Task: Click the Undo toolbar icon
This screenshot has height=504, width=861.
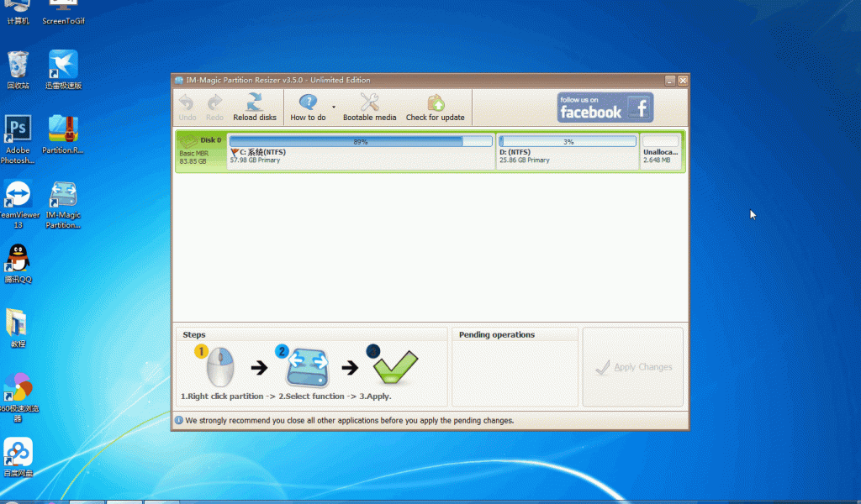Action: pos(187,107)
